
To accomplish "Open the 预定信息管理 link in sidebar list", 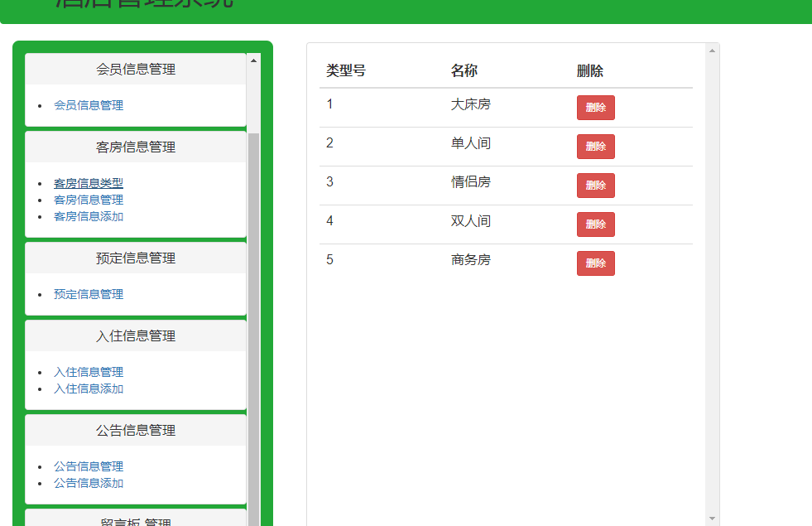I will coord(89,294).
